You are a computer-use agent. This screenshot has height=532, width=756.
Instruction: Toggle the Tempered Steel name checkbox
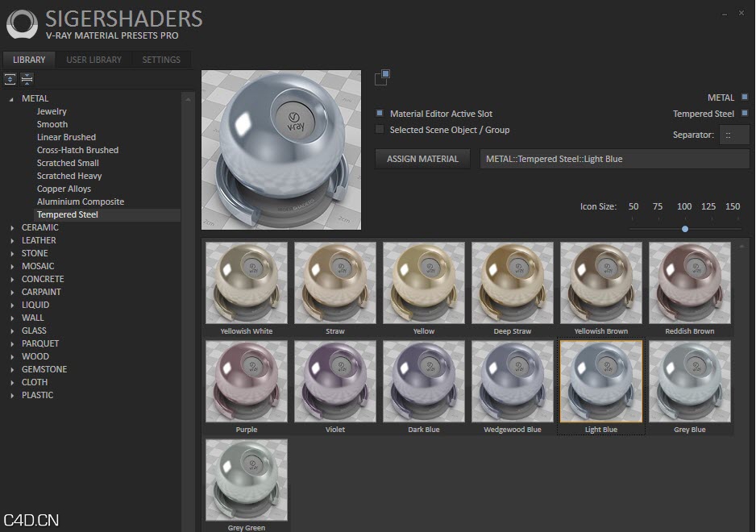pos(743,114)
